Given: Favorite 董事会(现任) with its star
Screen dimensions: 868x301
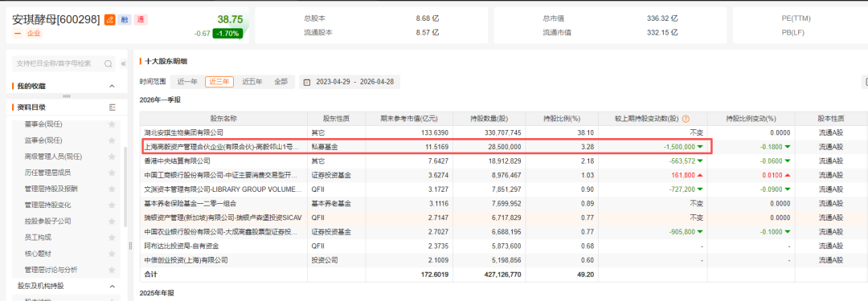Looking at the screenshot, I should 112,124.
